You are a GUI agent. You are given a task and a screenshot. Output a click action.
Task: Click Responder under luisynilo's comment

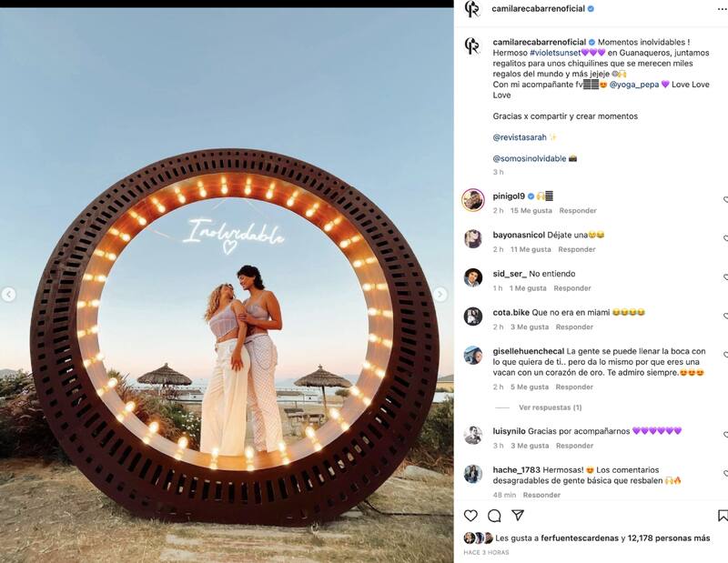(x=574, y=446)
